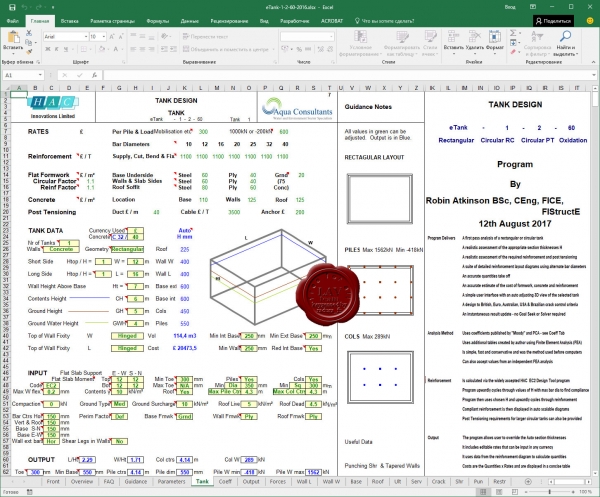Viewport: 600px width, 497px height.
Task: Toggle Italic (К) formatting
Action: pos(57,49)
